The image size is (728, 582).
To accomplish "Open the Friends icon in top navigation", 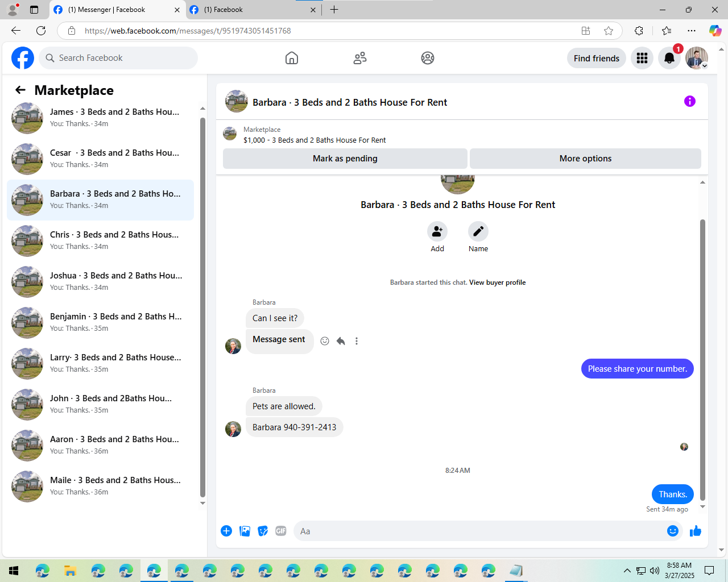I will [360, 58].
